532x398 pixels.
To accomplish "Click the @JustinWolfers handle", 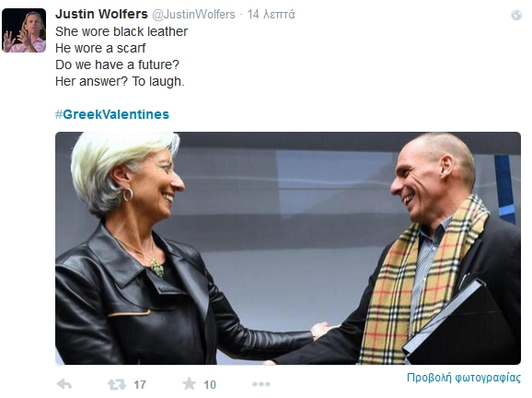I will pos(193,14).
